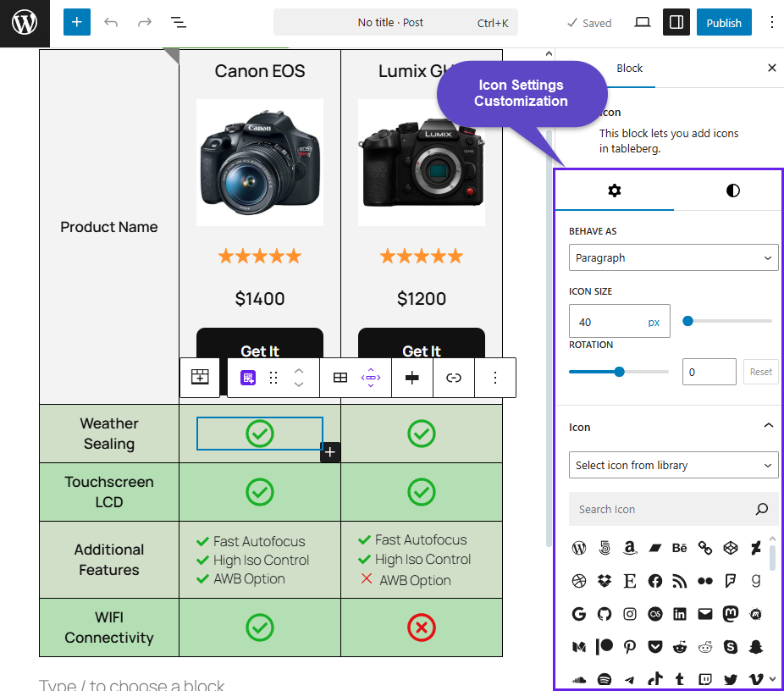Choose the Skype icon from library

pyautogui.click(x=731, y=647)
